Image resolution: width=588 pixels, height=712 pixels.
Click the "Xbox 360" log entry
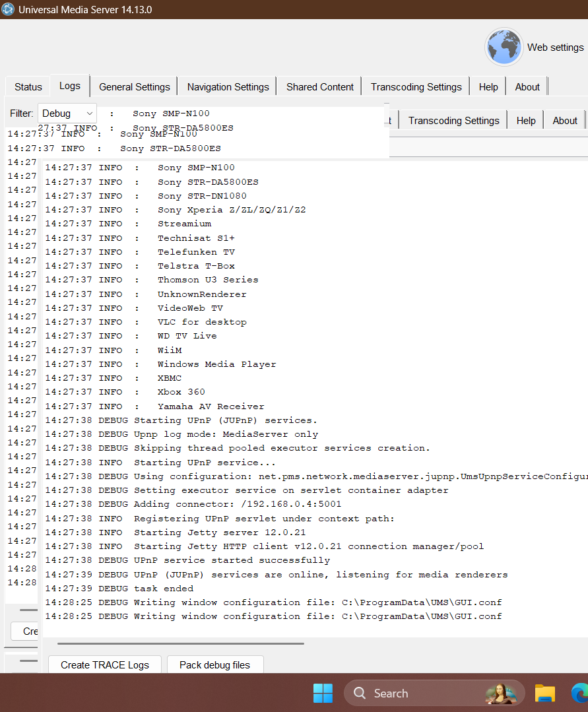tap(125, 392)
